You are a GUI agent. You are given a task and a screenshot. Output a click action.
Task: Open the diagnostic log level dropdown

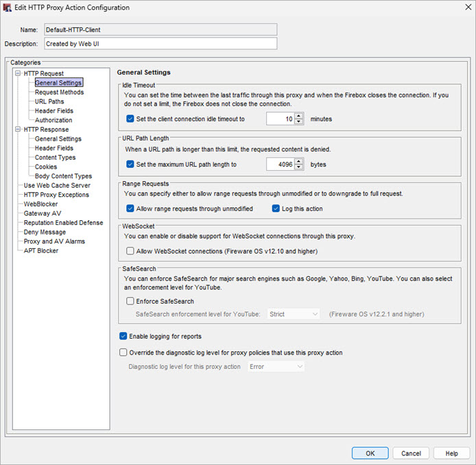[x=276, y=367]
